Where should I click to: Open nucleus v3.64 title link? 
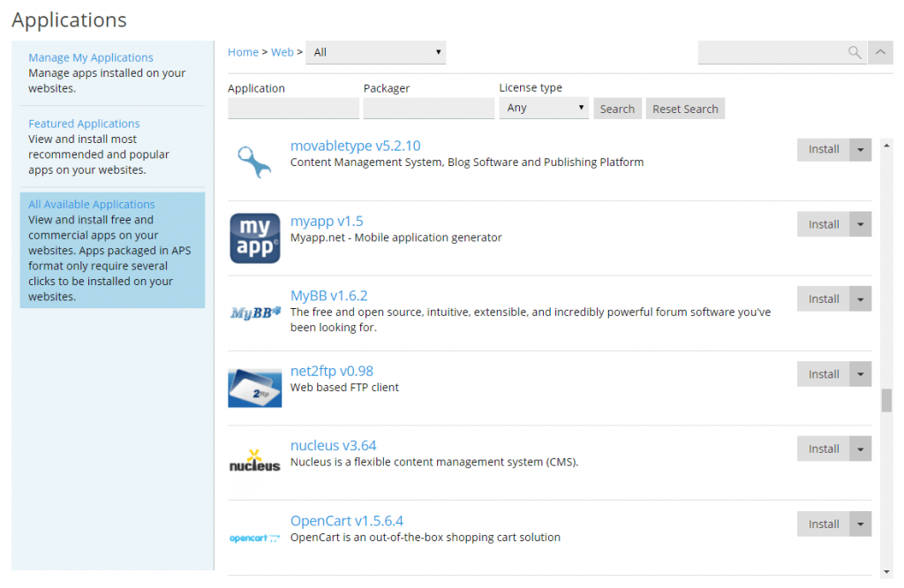(333, 446)
